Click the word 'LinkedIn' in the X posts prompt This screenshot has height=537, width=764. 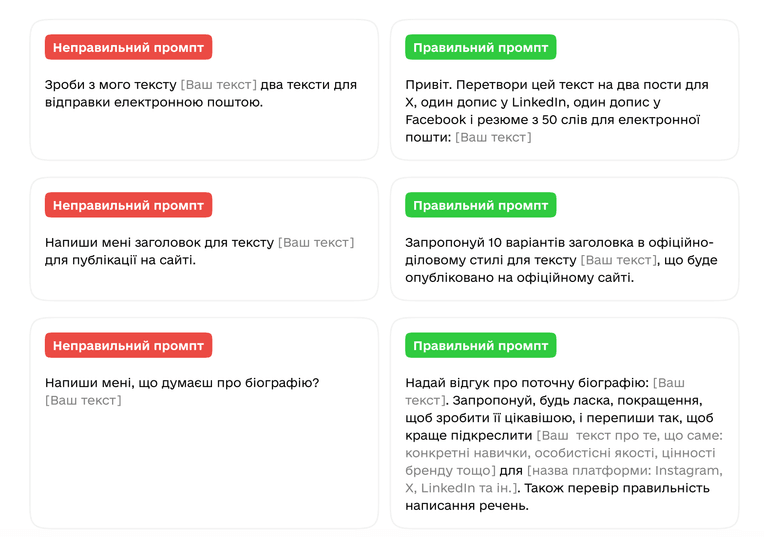[538, 102]
